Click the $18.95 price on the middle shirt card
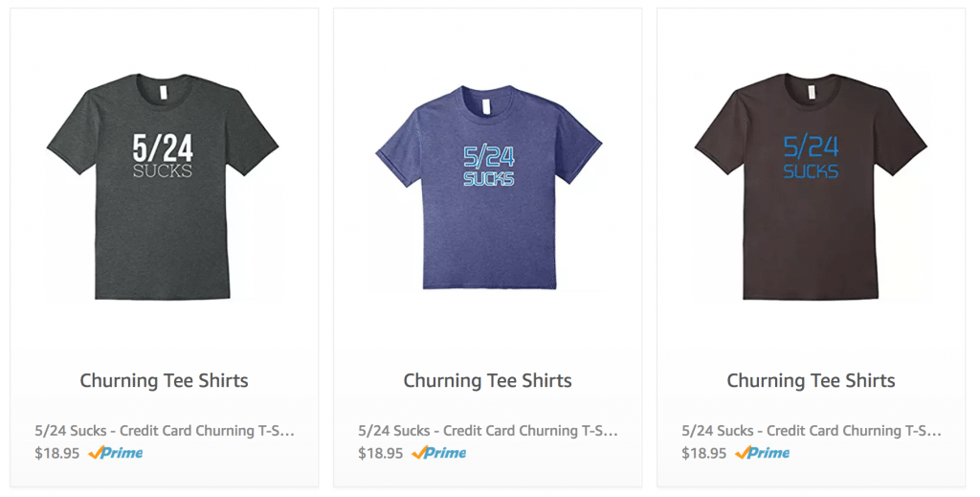This screenshot has height=497, width=980. pyautogui.click(x=381, y=453)
